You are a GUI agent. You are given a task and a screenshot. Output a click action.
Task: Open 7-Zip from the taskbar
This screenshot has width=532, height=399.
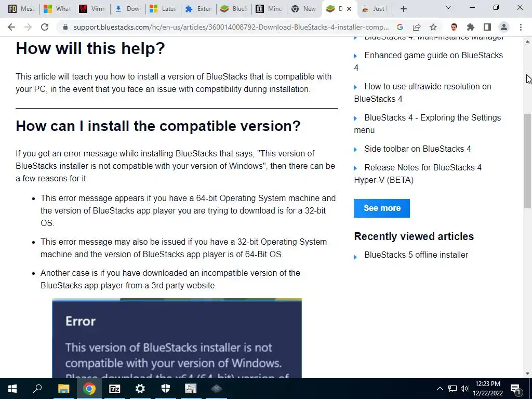(114, 389)
